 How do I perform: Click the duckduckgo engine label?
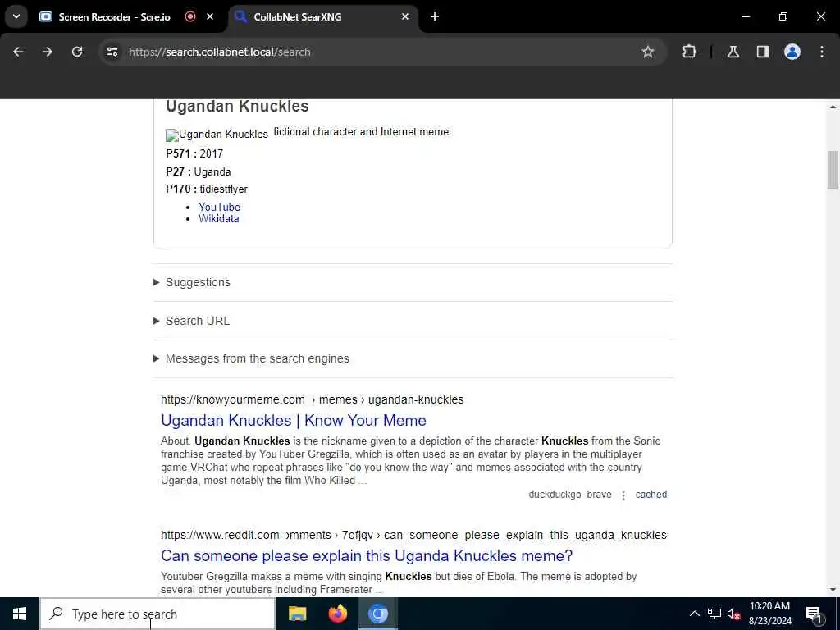point(555,495)
